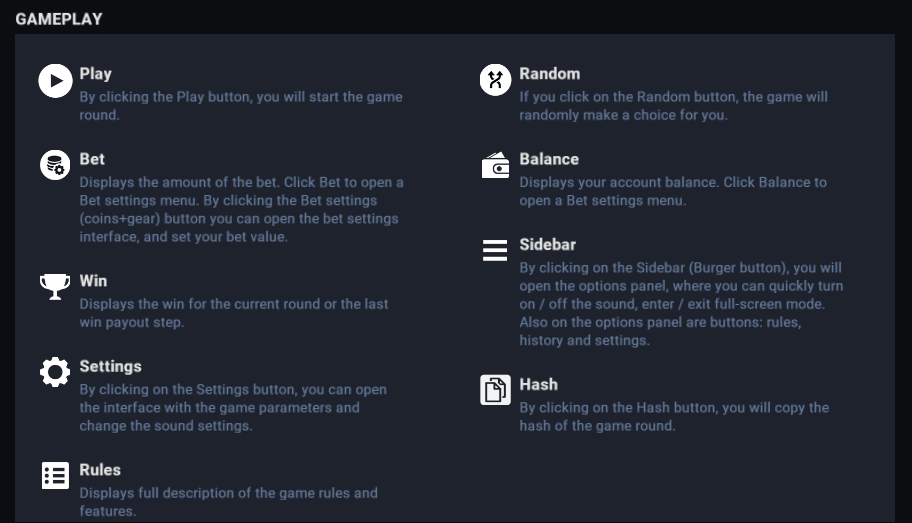Click the Rules list icon
The image size is (912, 523).
point(55,475)
